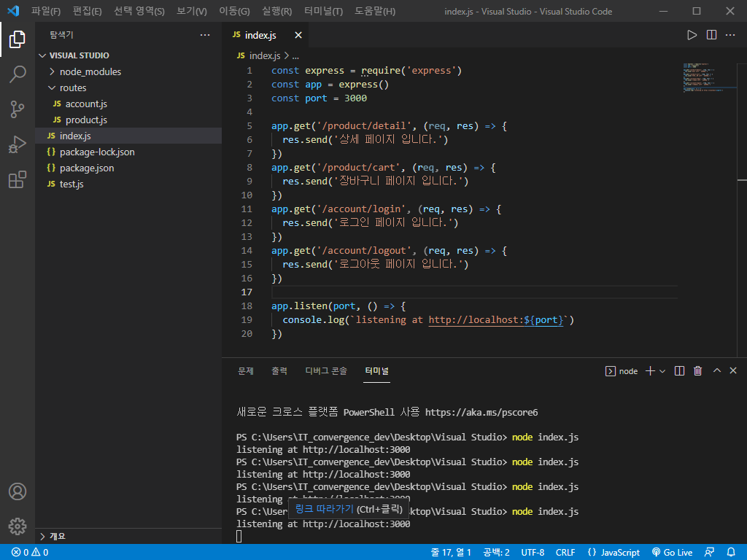Image resolution: width=747 pixels, height=560 pixels.
Task: Open the Extensions view
Action: 18,180
